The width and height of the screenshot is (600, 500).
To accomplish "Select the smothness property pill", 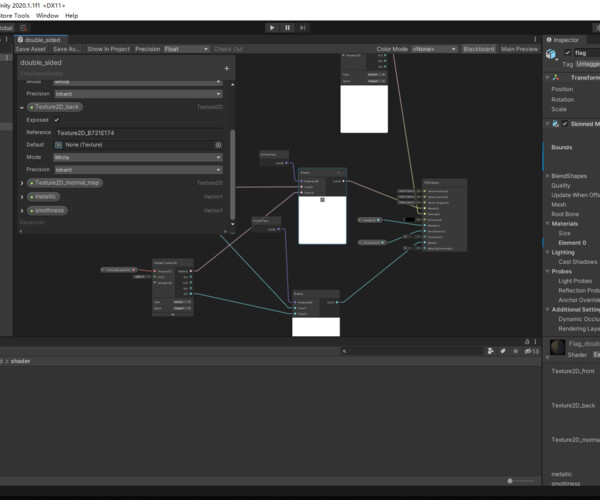I will [x=47, y=210].
